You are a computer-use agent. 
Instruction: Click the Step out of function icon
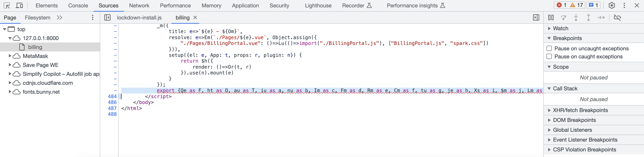(589, 17)
